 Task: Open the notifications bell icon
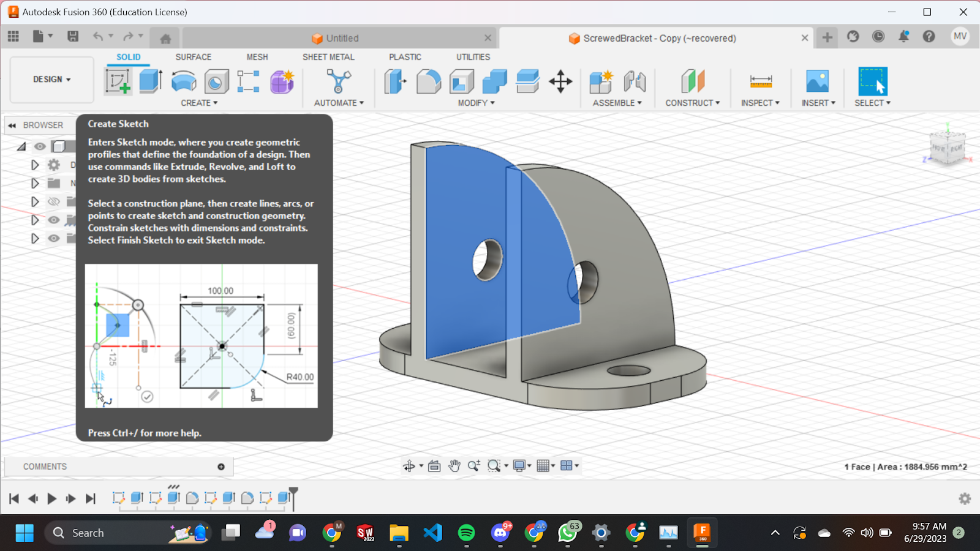(x=903, y=36)
